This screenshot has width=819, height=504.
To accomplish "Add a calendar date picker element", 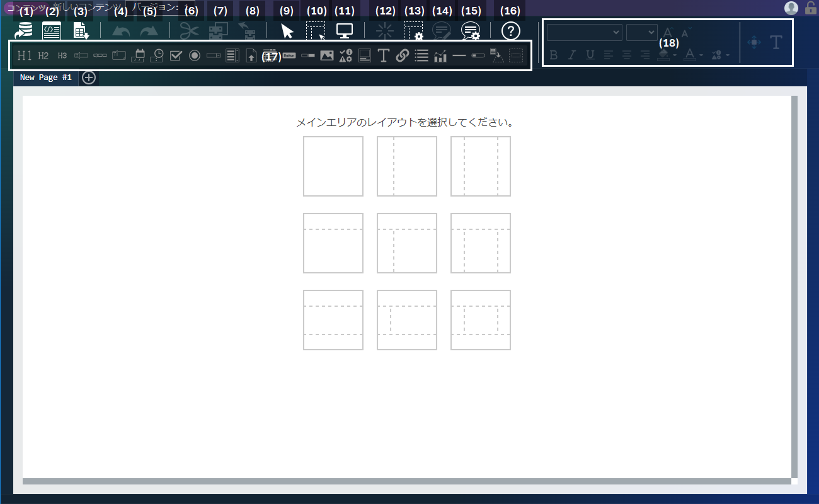I will point(138,55).
